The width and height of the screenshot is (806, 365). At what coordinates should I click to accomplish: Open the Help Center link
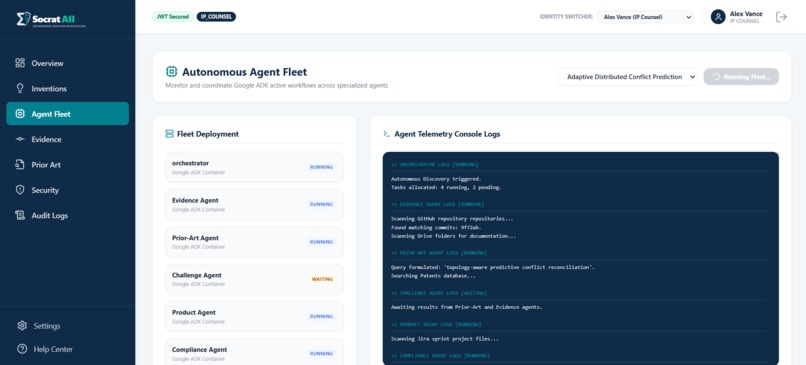pos(67,349)
